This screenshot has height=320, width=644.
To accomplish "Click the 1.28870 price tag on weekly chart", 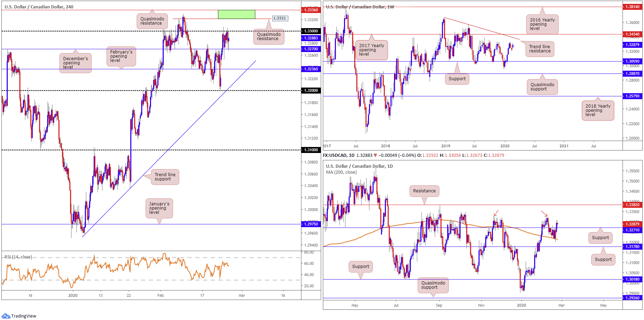I will (632, 73).
